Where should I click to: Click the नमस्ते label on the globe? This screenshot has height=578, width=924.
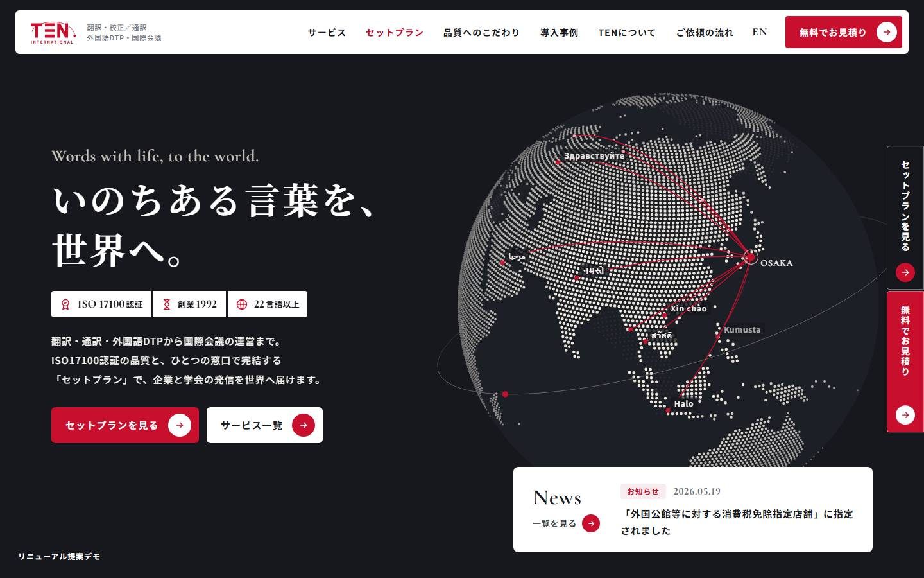[x=594, y=270]
